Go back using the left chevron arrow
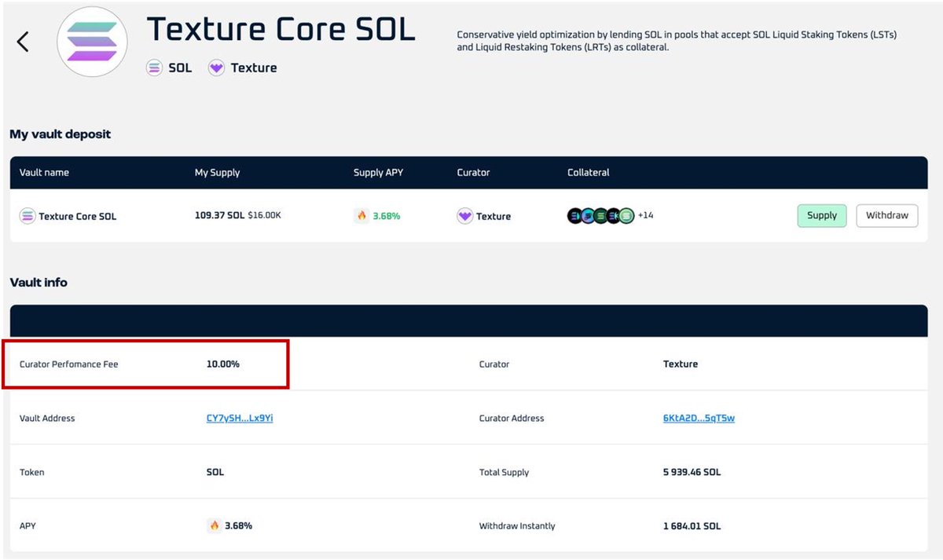Image resolution: width=943 pixels, height=560 pixels. [x=23, y=42]
